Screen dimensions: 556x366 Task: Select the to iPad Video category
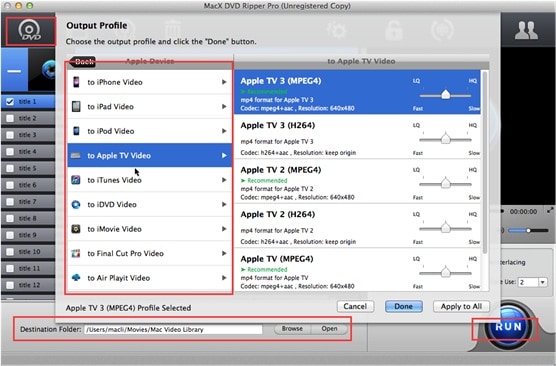pyautogui.click(x=149, y=106)
